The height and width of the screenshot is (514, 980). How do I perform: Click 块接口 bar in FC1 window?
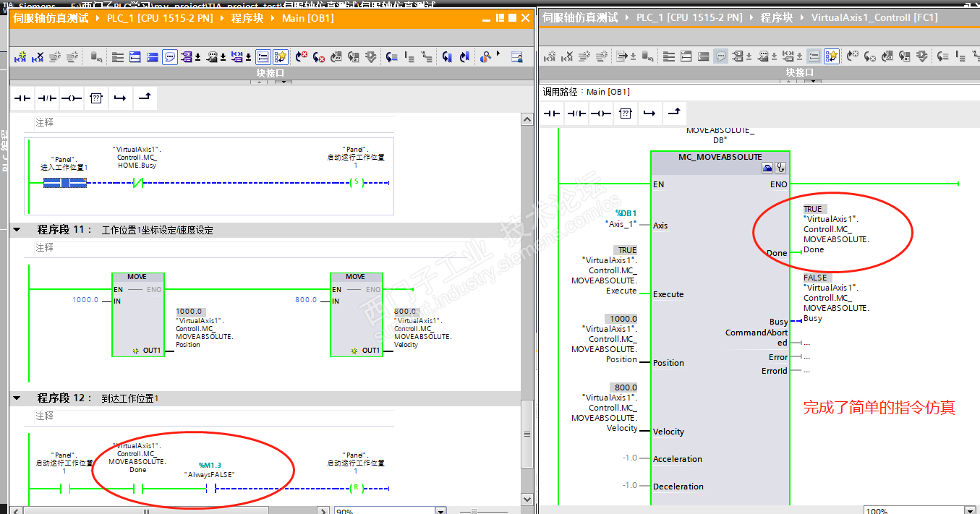tap(800, 72)
